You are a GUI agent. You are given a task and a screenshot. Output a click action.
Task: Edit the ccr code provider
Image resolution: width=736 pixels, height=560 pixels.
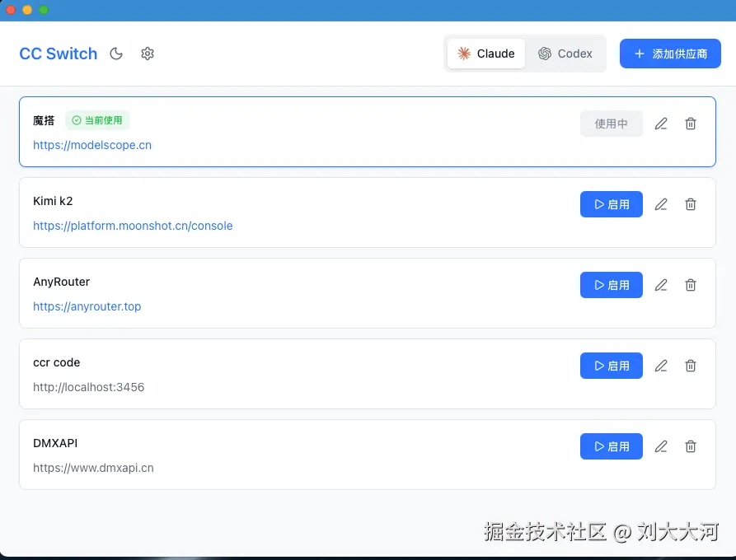point(660,366)
